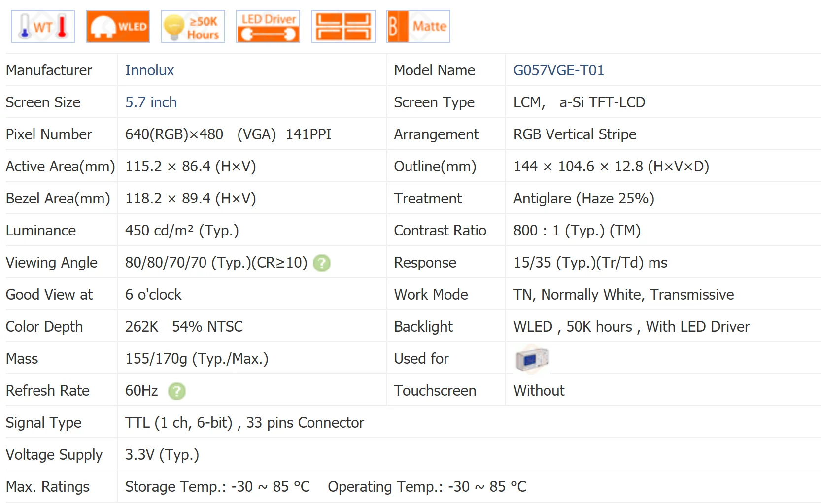Click the Arrangement label
This screenshot has height=504, width=821.
[436, 134]
